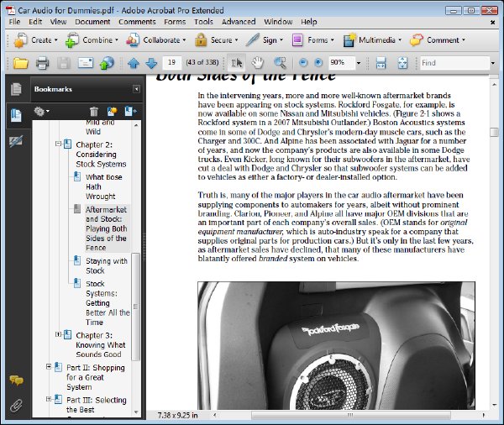Collapse the Chapter 2 bookmark tree
Image resolution: width=504 pixels, height=425 pixels.
click(x=58, y=144)
